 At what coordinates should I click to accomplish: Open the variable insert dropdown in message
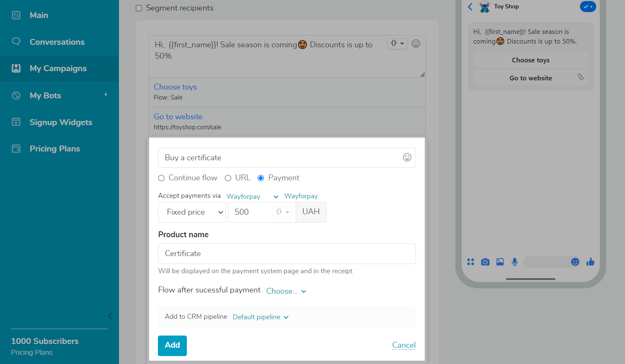point(397,44)
